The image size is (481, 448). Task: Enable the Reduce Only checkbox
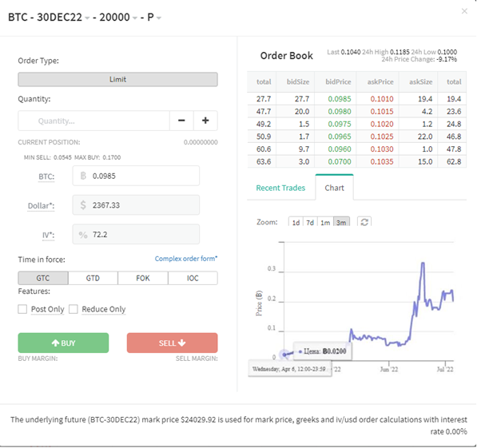click(x=74, y=309)
